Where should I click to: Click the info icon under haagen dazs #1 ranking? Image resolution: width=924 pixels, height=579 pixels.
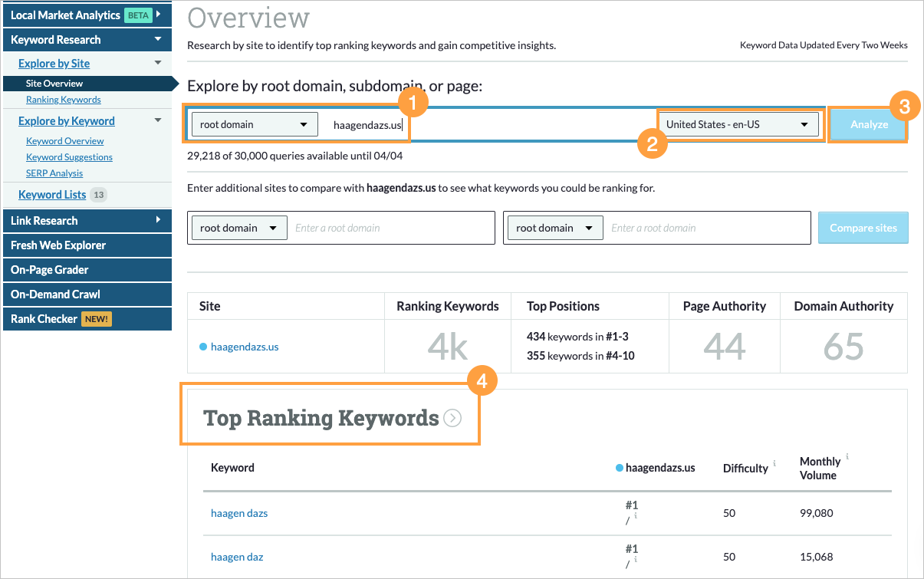coord(636,515)
